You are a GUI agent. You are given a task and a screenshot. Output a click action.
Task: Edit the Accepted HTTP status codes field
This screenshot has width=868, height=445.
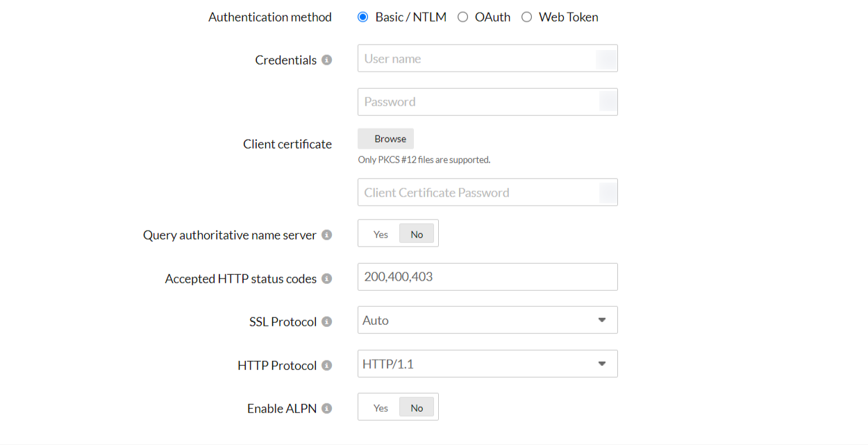click(x=487, y=277)
